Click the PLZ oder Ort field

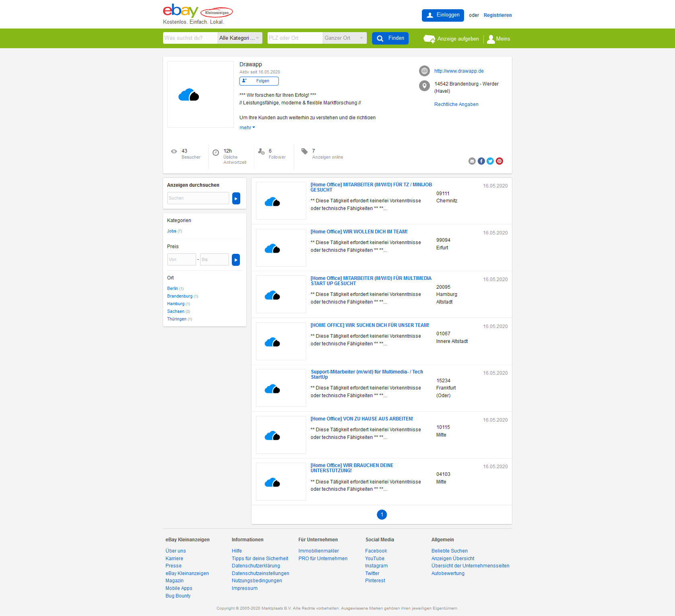[x=295, y=38]
